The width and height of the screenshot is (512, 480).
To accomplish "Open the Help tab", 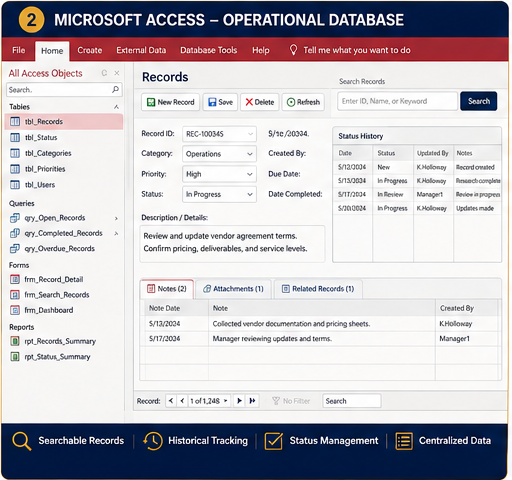I will coord(261,50).
